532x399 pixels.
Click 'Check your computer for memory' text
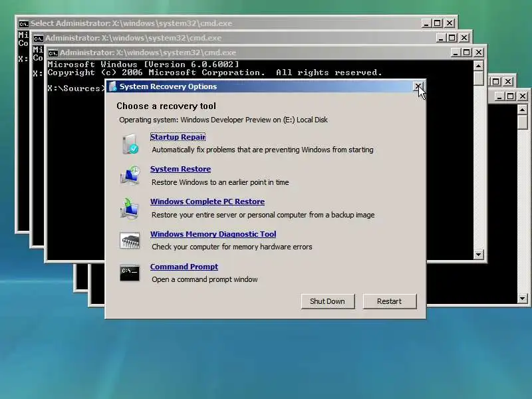pyautogui.click(x=231, y=247)
